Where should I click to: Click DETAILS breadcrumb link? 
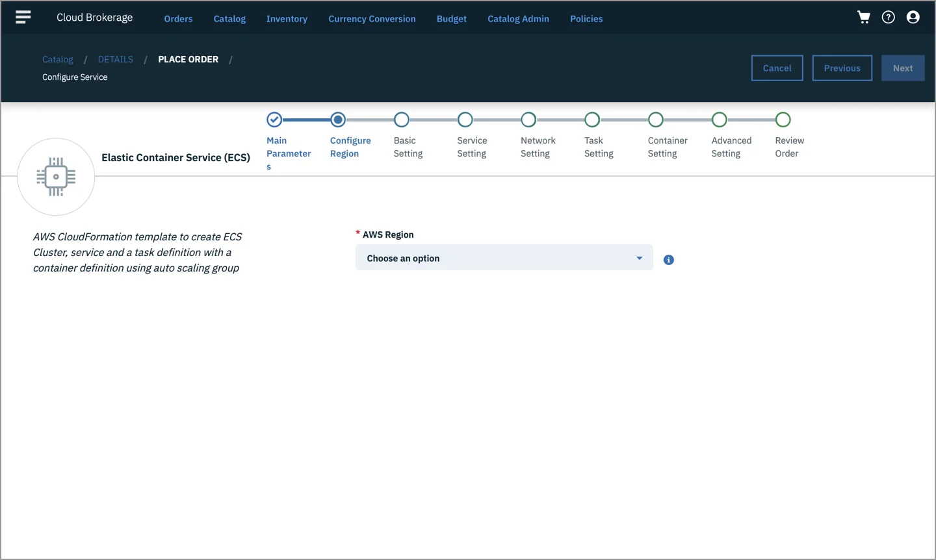point(116,59)
